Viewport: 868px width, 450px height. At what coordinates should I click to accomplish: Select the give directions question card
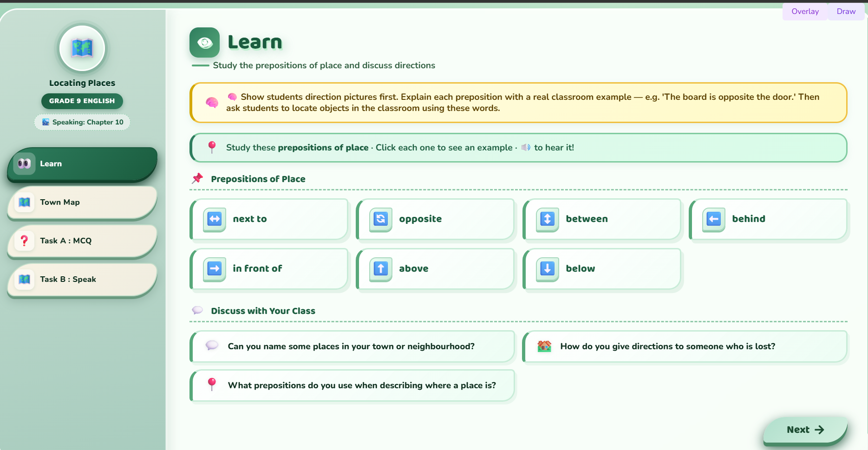[x=685, y=346]
